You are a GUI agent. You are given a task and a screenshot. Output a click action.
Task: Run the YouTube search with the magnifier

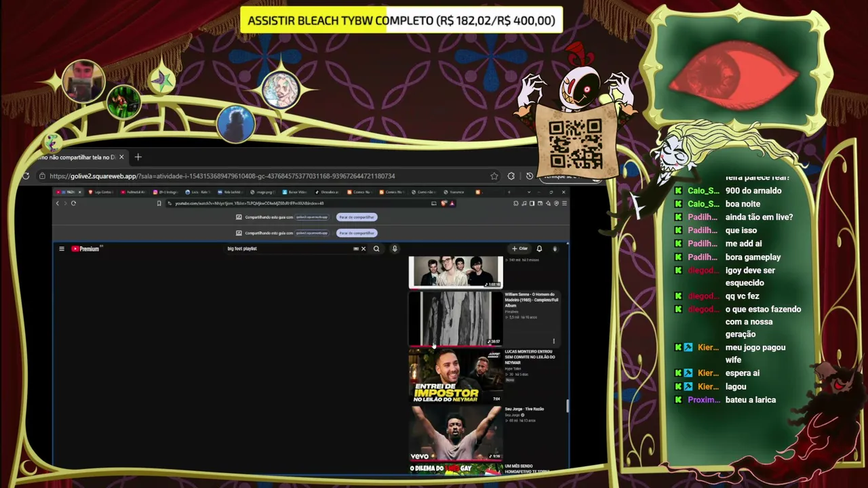[x=376, y=249]
